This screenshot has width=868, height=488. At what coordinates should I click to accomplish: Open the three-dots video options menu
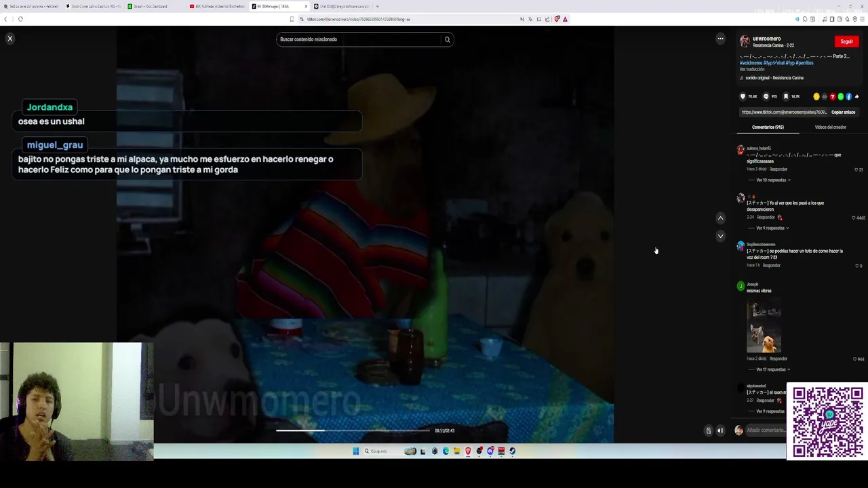[x=720, y=39]
